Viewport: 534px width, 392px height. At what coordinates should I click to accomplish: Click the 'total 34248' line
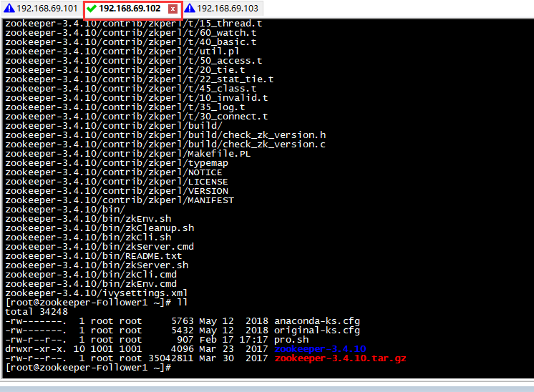pyautogui.click(x=37, y=312)
